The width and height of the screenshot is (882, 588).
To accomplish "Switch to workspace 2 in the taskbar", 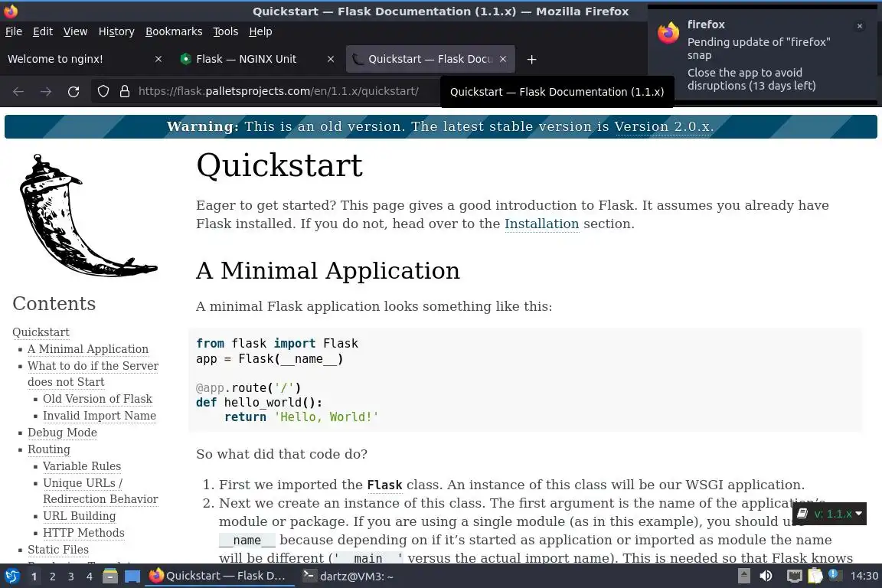I will click(52, 577).
